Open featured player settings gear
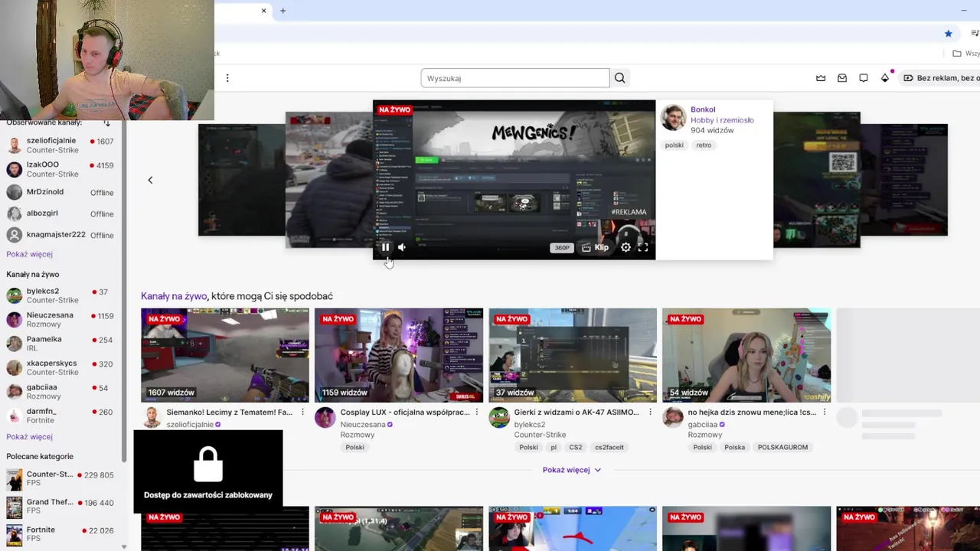This screenshot has width=980, height=551. [626, 247]
